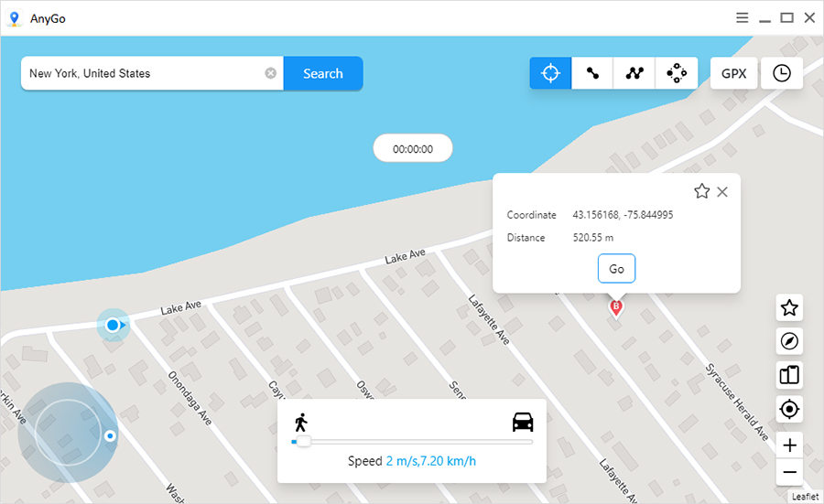Add location to favorites via popup star
Viewport: 824px width, 504px height.
pyautogui.click(x=701, y=191)
